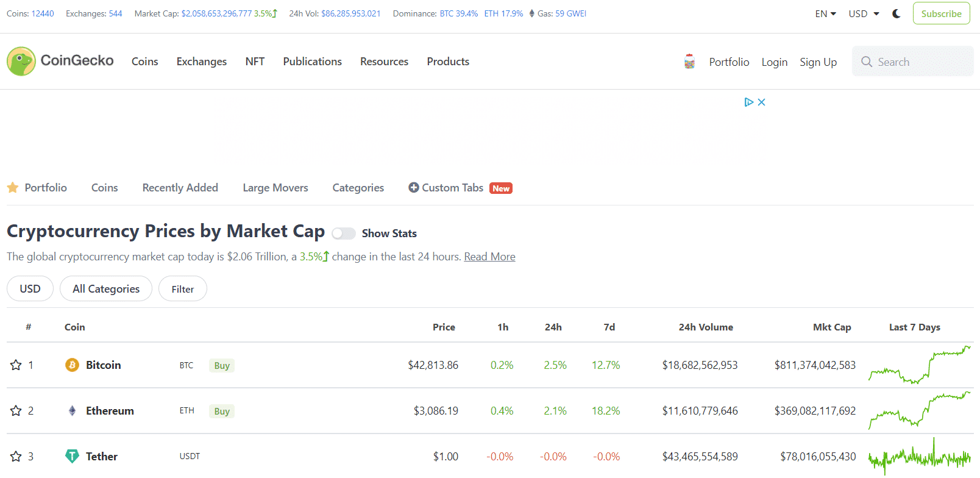Click the Bitcoin coin logo
This screenshot has height=478, width=980.
[72, 365]
